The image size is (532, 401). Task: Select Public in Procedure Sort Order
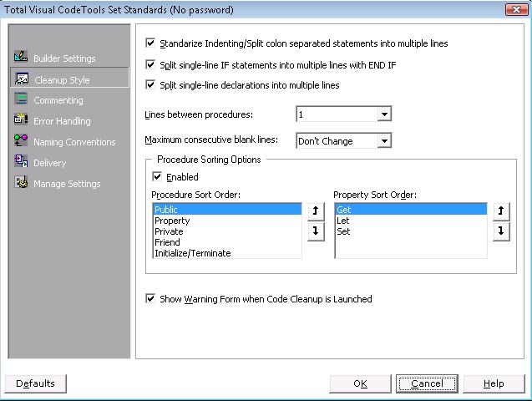[x=227, y=210]
